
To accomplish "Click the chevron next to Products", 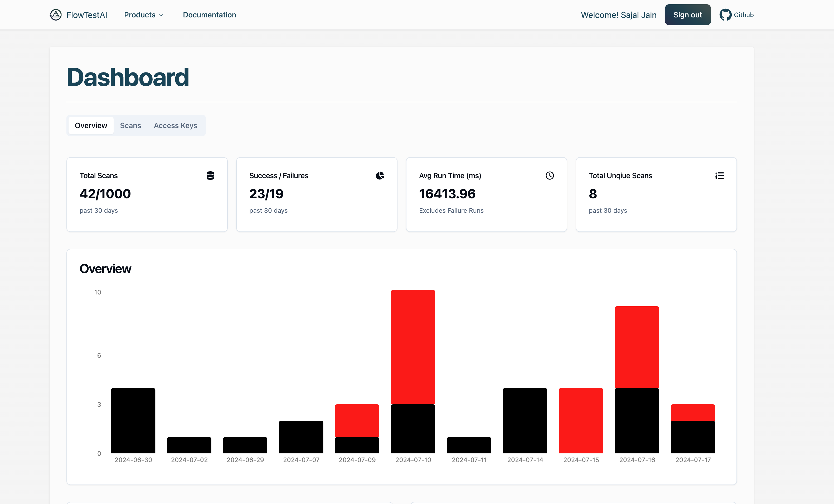I will point(161,15).
